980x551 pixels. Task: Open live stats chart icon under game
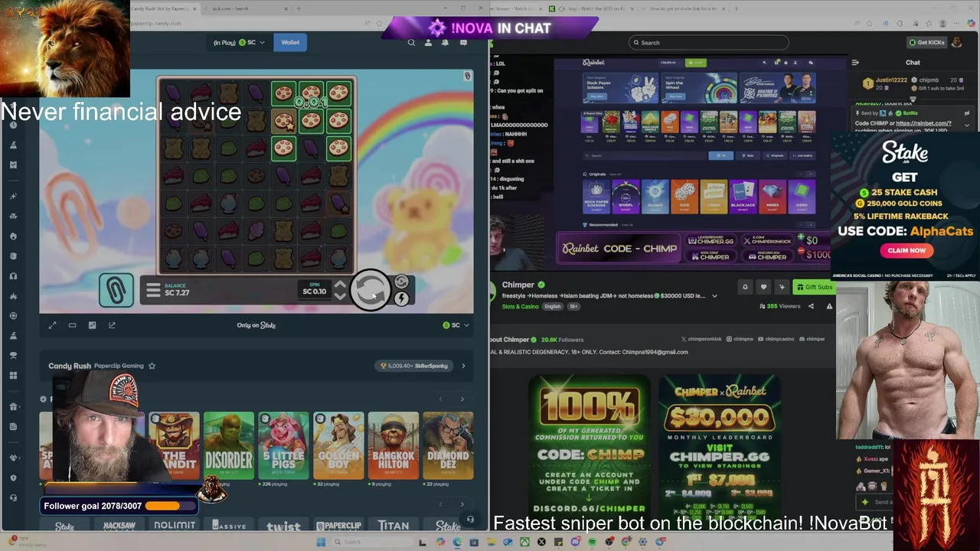click(x=92, y=325)
